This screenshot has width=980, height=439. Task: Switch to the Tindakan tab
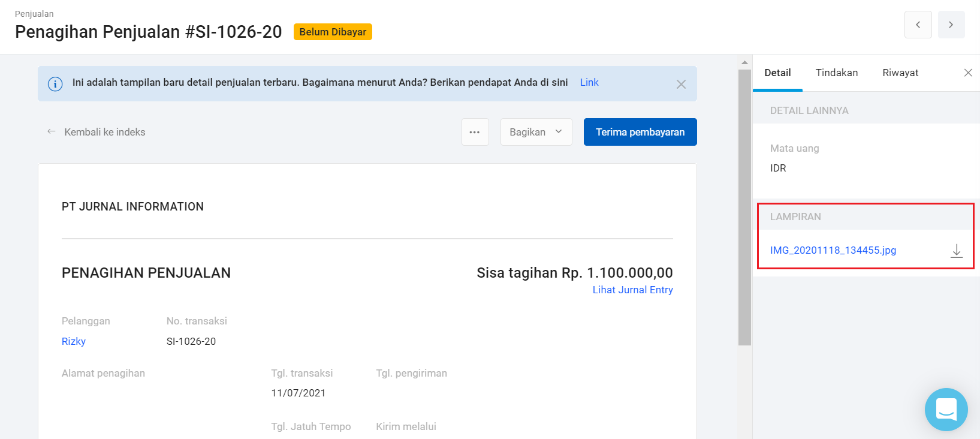coord(836,73)
